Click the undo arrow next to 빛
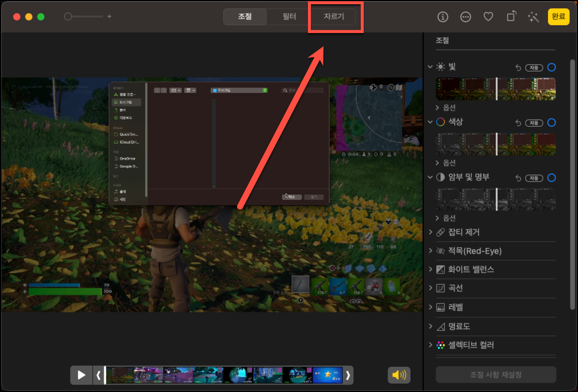Screen dimensions: 578x392 tap(518, 68)
